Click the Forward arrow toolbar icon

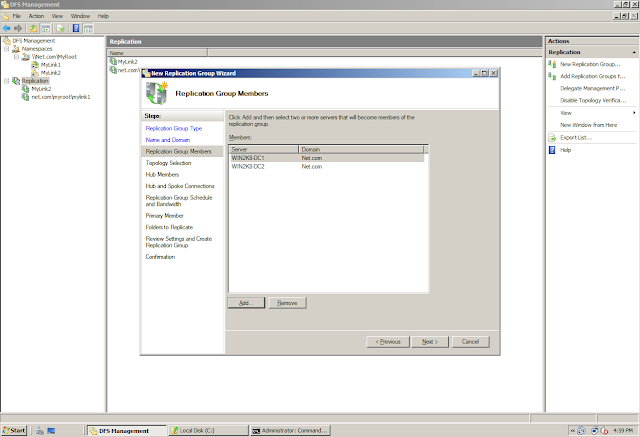[18, 28]
